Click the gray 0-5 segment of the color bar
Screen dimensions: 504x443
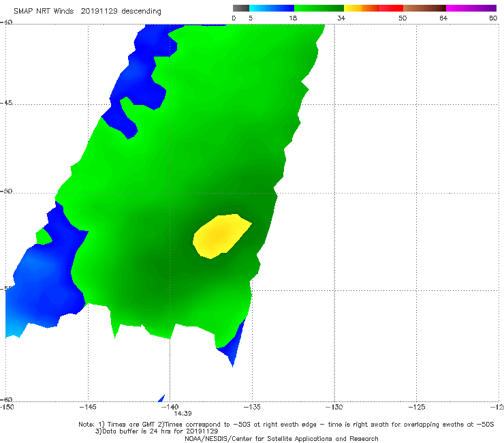click(x=240, y=8)
